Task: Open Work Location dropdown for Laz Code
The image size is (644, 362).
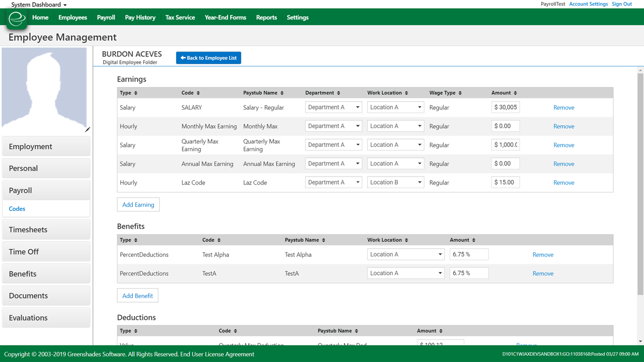Action: point(395,183)
